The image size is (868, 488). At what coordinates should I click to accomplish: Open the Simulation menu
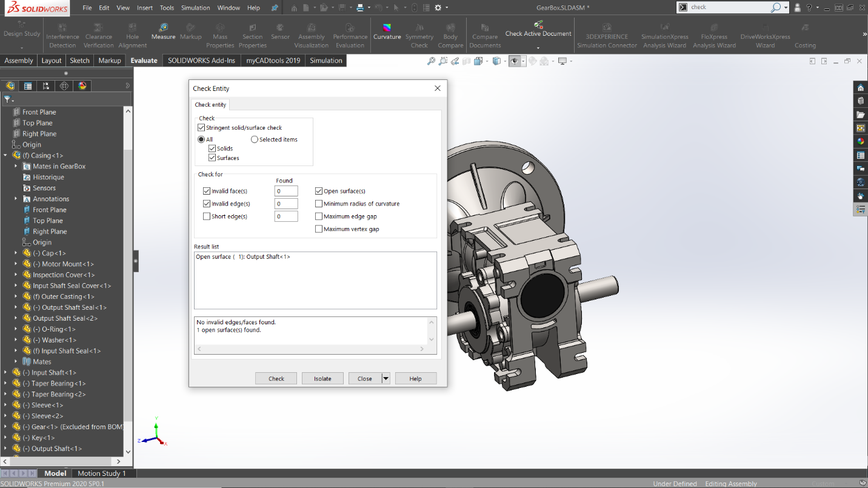pos(196,8)
